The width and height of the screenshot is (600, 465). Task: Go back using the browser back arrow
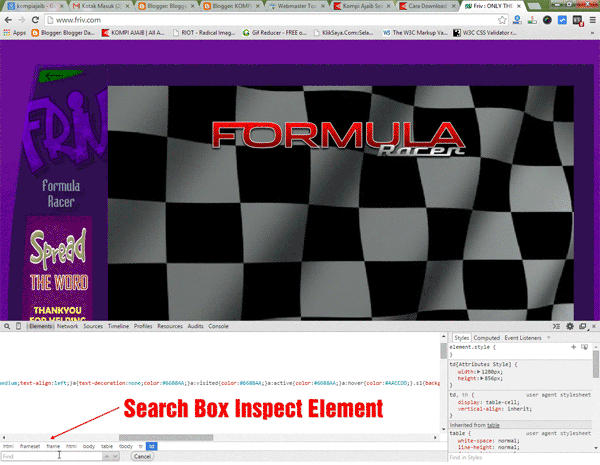click(8, 20)
